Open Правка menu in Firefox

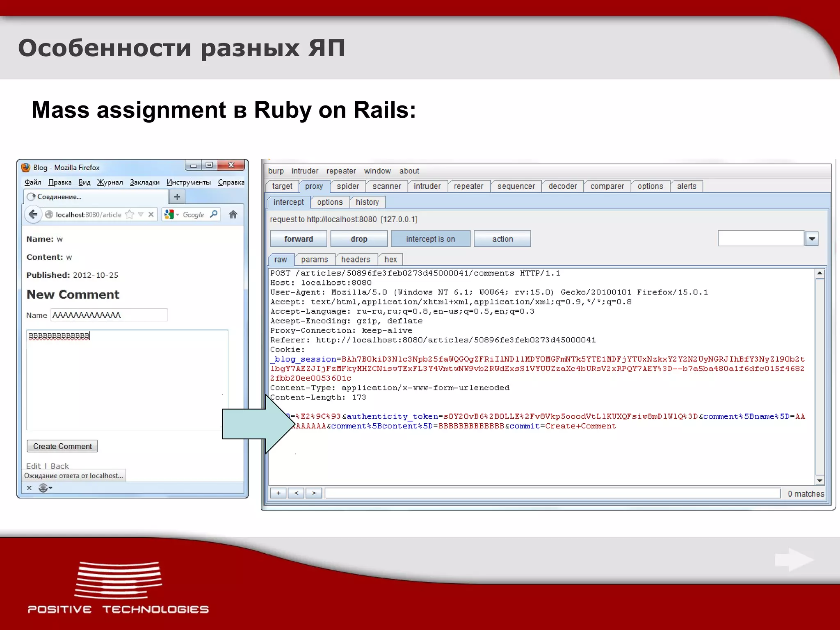(60, 182)
